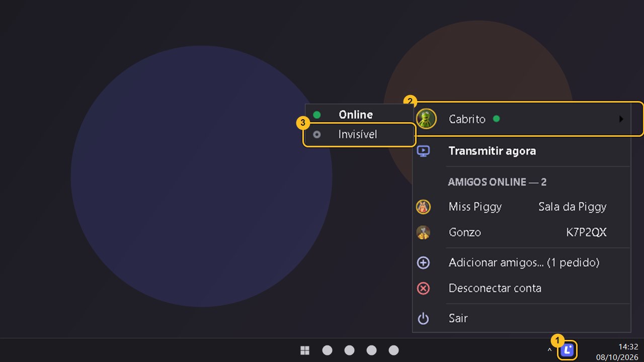Click the plus icon for adding friends
Image resolution: width=644 pixels, height=362 pixels.
(x=424, y=262)
